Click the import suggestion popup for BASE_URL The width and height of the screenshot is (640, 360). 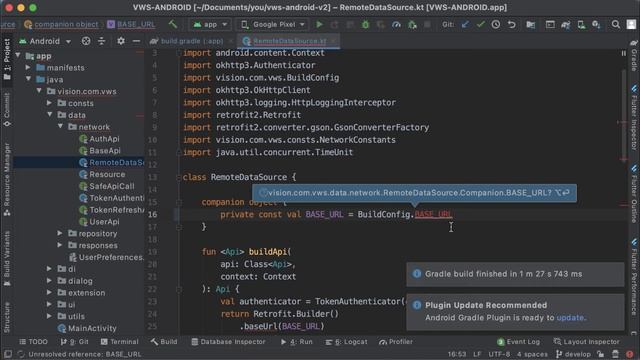click(x=414, y=193)
